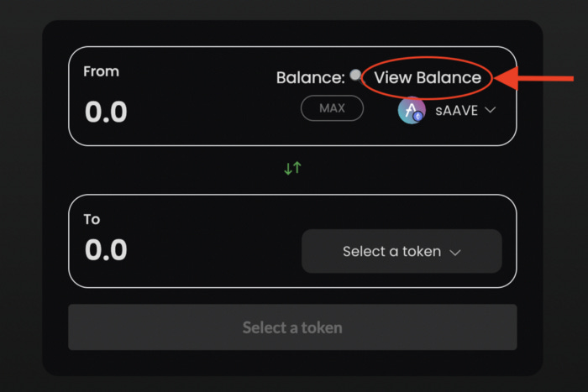Open the Select a token dropdown
The image size is (588, 392).
[402, 251]
